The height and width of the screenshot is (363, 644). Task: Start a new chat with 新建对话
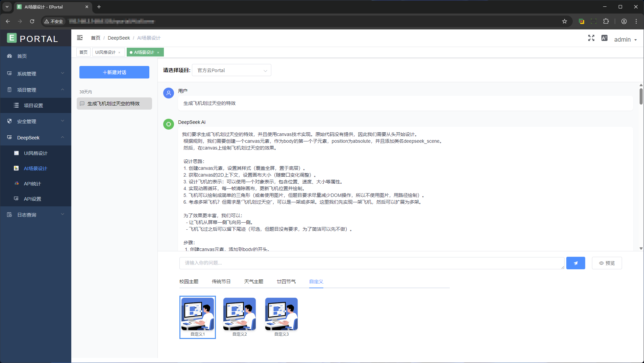pyautogui.click(x=114, y=72)
